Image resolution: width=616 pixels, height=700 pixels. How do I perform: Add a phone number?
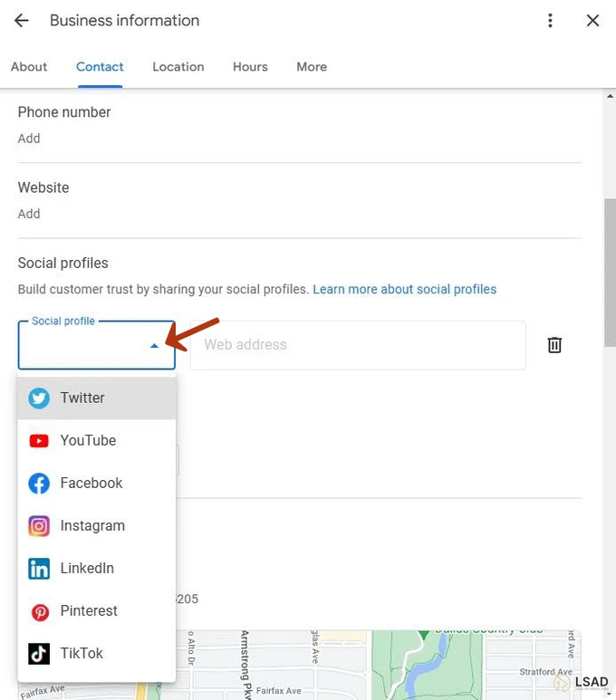point(29,139)
